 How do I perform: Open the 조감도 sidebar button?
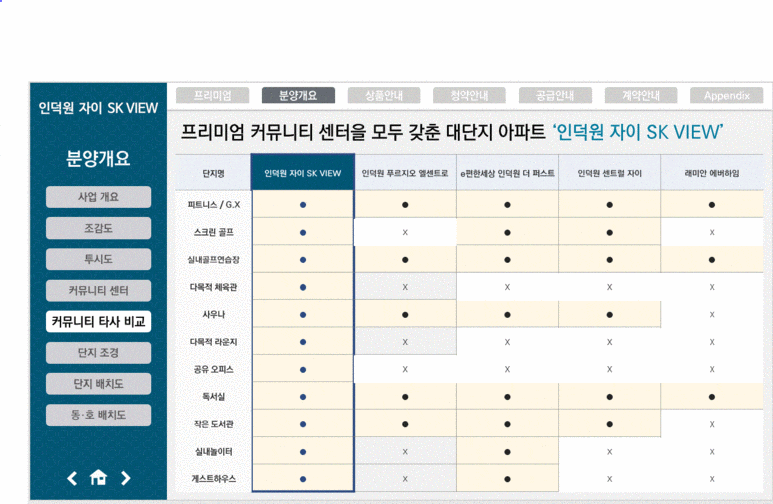click(x=99, y=228)
